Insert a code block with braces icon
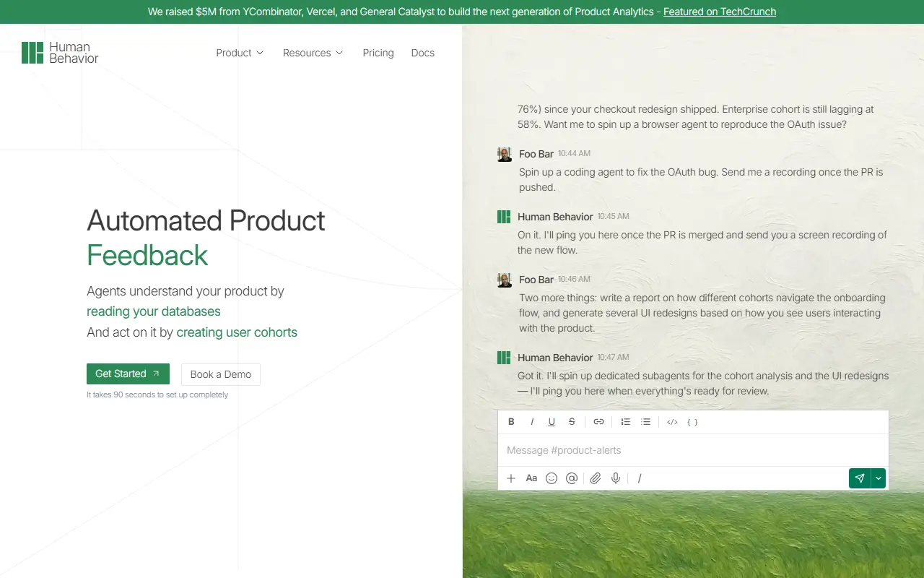The width and height of the screenshot is (924, 578). pyautogui.click(x=692, y=422)
